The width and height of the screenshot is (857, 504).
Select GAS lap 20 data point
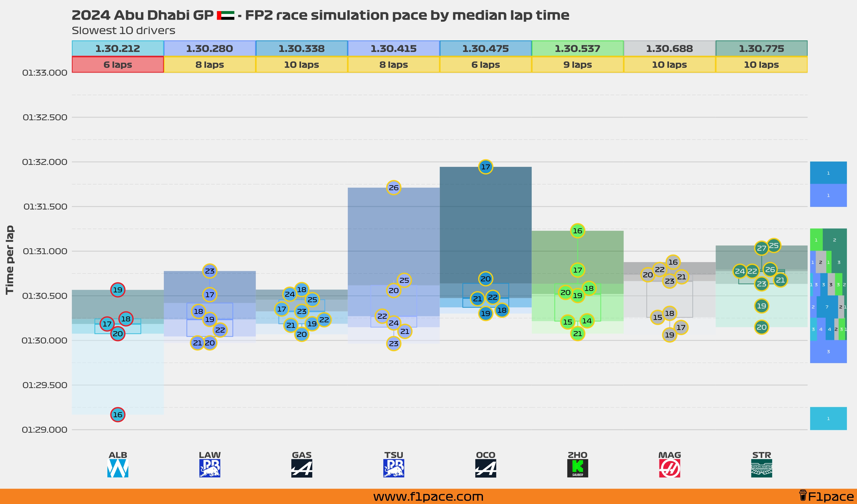(x=302, y=334)
